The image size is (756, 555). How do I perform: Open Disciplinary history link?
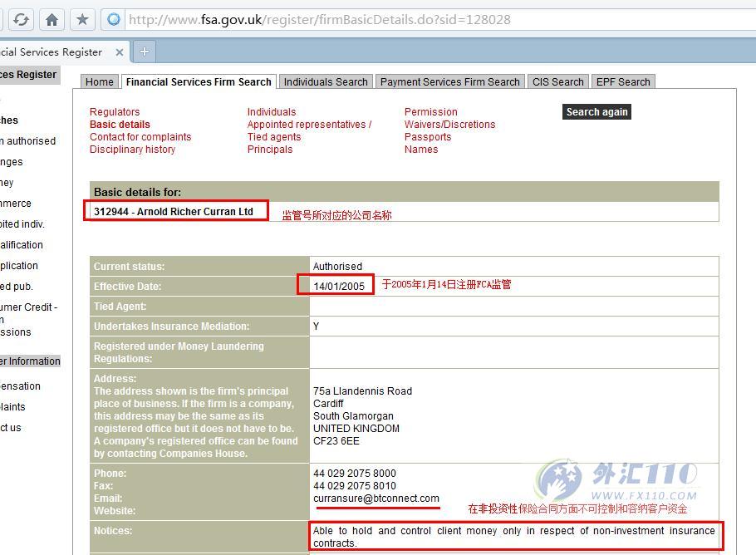(x=133, y=150)
